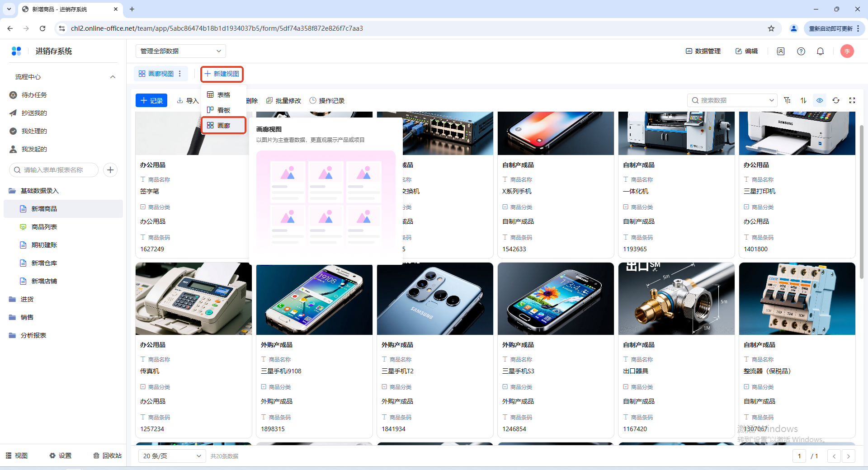868x470 pixels.
Task: Click the plus icon beside sidebar search
Action: pos(110,170)
